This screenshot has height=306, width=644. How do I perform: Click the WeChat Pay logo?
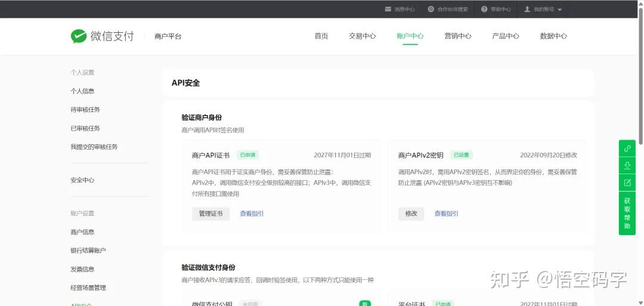pyautogui.click(x=102, y=36)
